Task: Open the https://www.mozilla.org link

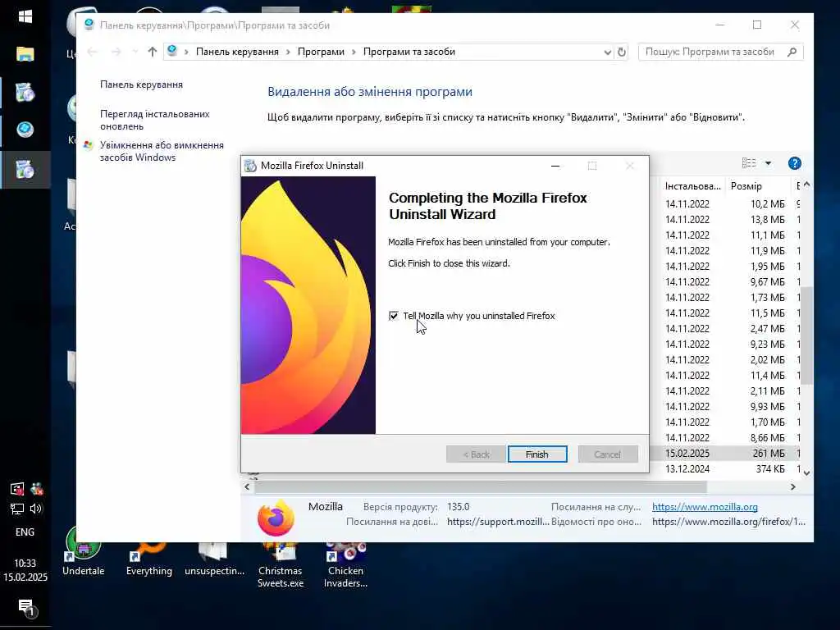Action: pyautogui.click(x=705, y=507)
